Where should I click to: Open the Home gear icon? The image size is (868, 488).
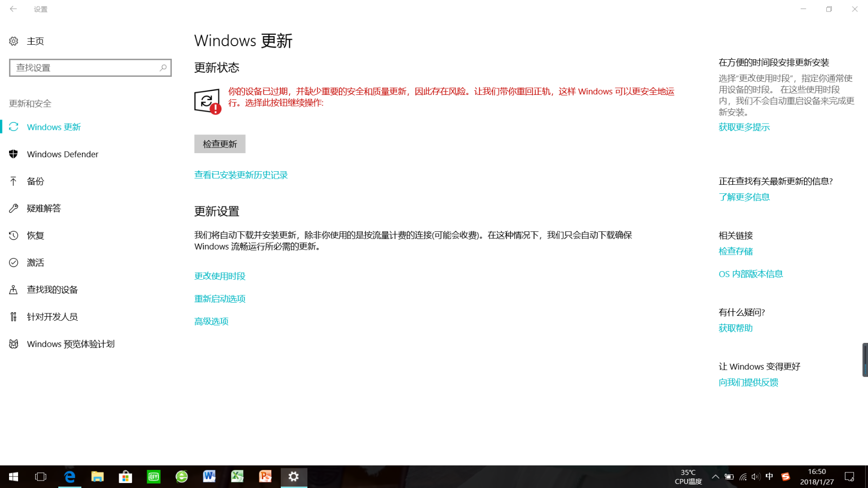click(14, 41)
